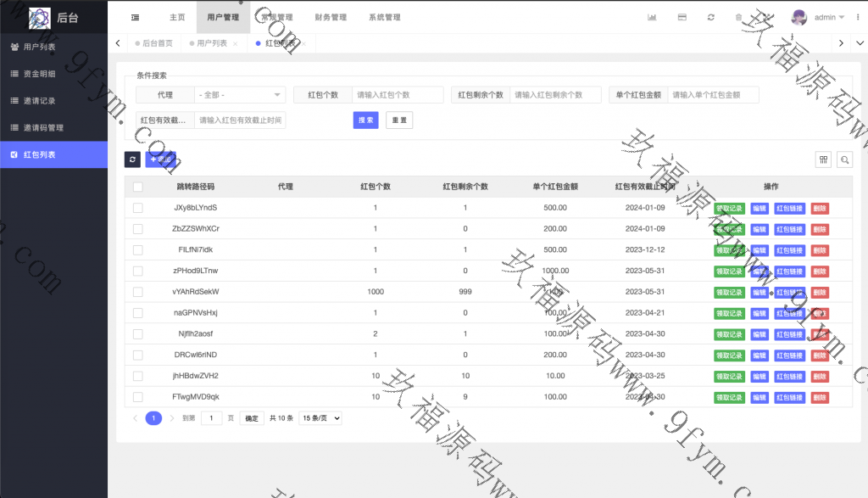Open the 代理 dropdown showing 全部
Viewport: 868px width, 498px height.
point(240,95)
